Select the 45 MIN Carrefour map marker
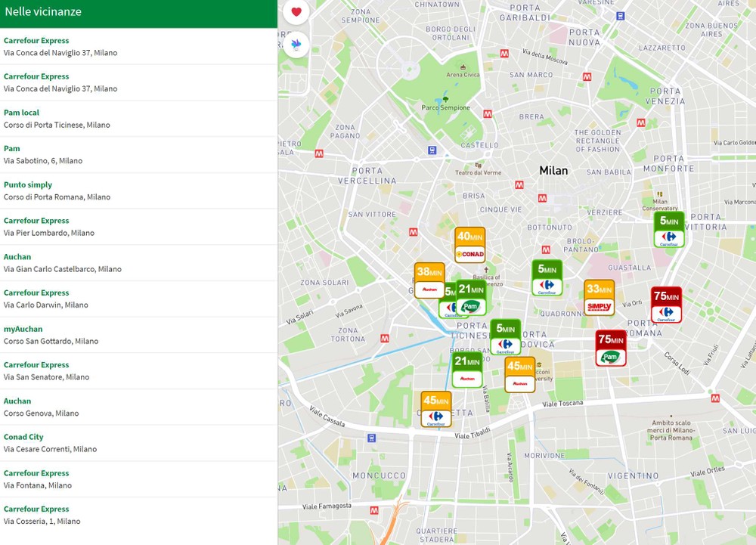The width and height of the screenshot is (756, 545). (x=436, y=409)
